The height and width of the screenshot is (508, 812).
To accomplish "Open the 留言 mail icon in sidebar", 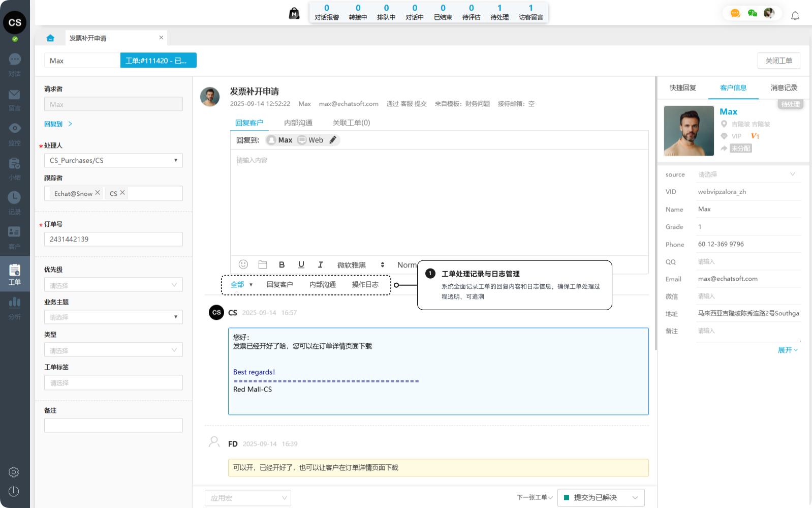I will [x=15, y=95].
